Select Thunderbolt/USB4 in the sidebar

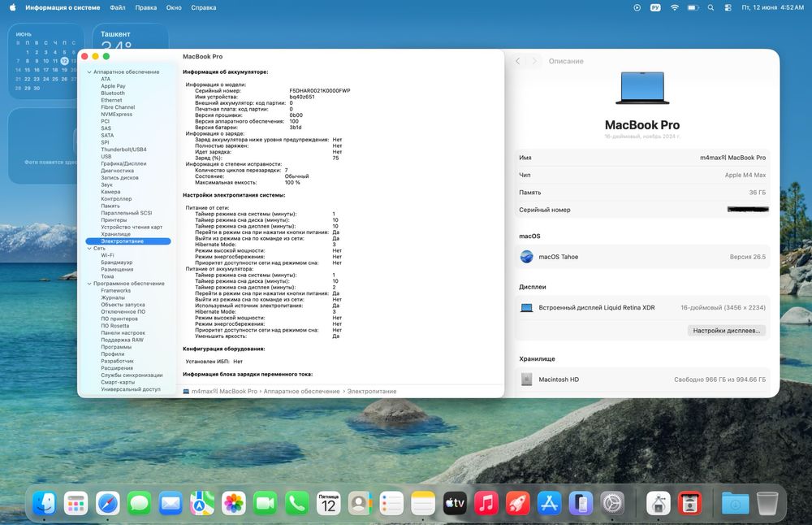point(123,150)
